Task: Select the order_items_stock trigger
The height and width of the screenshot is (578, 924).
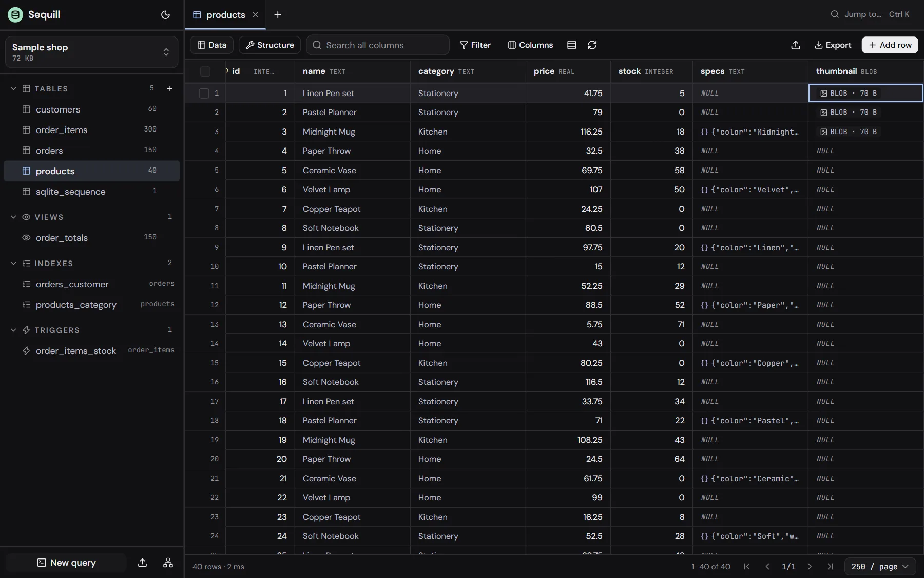Action: 91,350
